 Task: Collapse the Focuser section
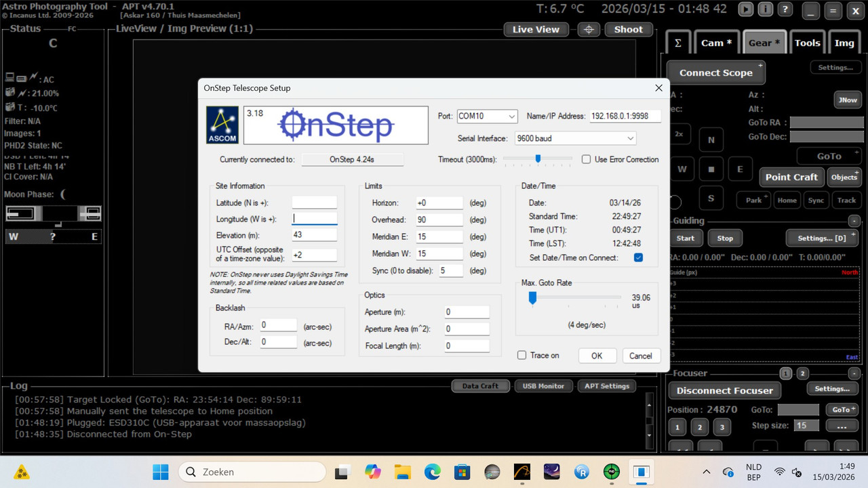click(x=854, y=373)
